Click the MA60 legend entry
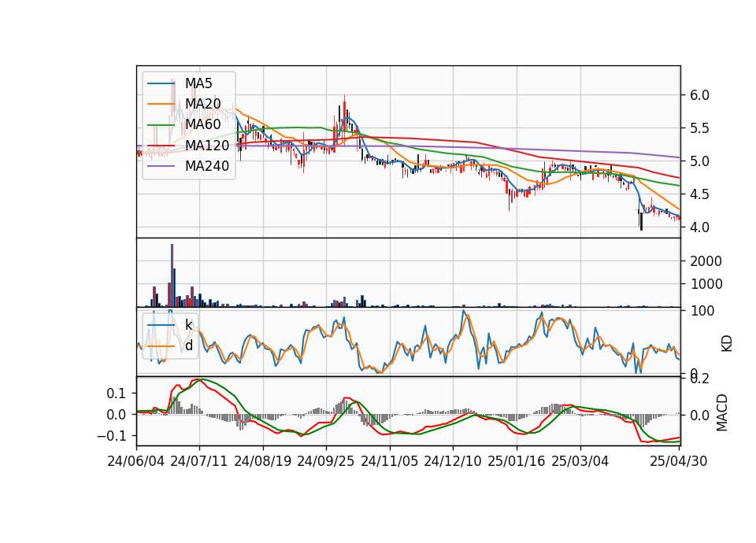Image resolution: width=756 pixels, height=543 pixels. [184, 124]
